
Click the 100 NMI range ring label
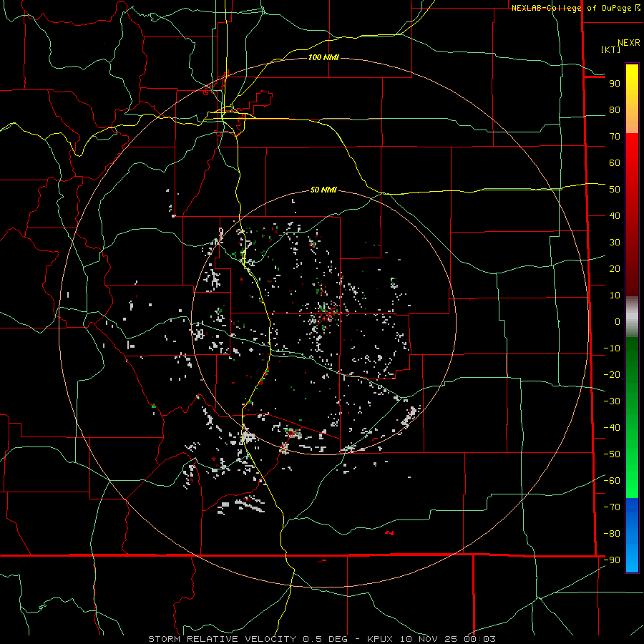tap(323, 57)
